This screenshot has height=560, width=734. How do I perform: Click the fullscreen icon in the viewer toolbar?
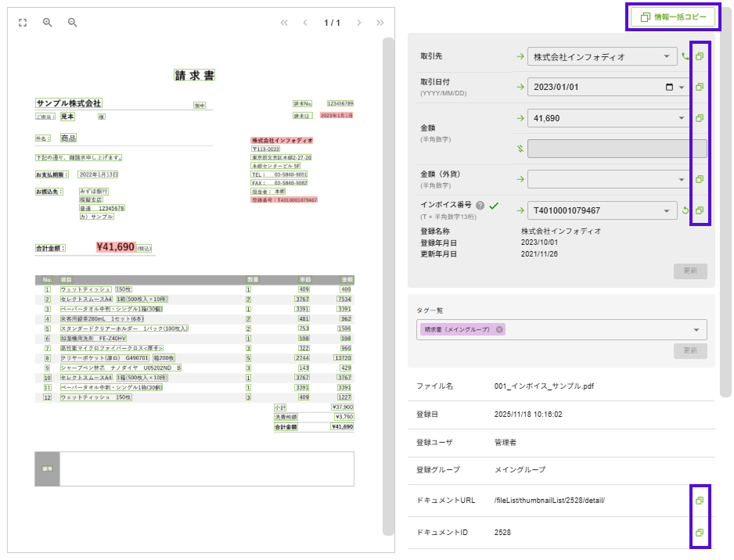coord(23,23)
